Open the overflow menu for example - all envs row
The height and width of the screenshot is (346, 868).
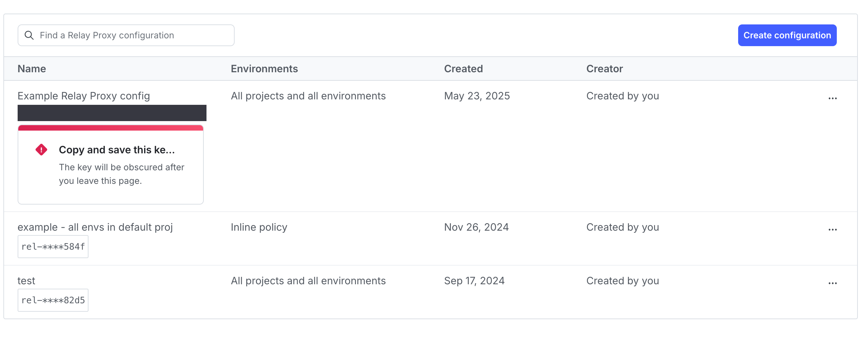pos(833,229)
